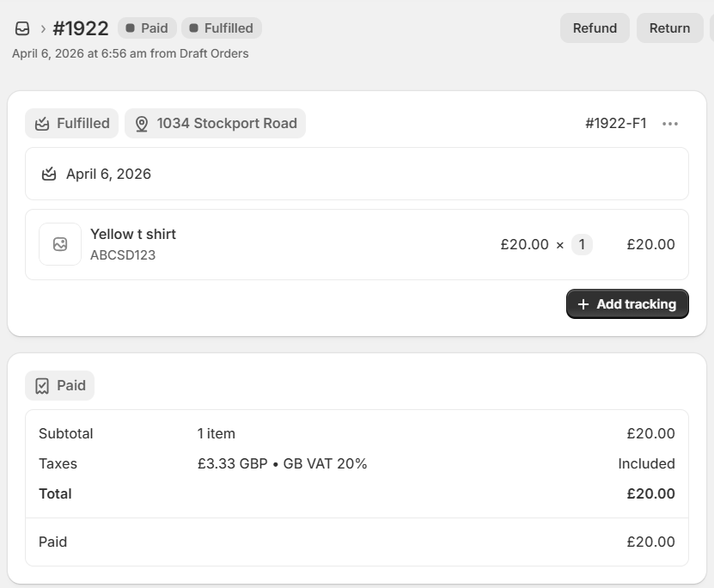Click the Paid receipt icon
714x588 pixels.
pyautogui.click(x=42, y=386)
